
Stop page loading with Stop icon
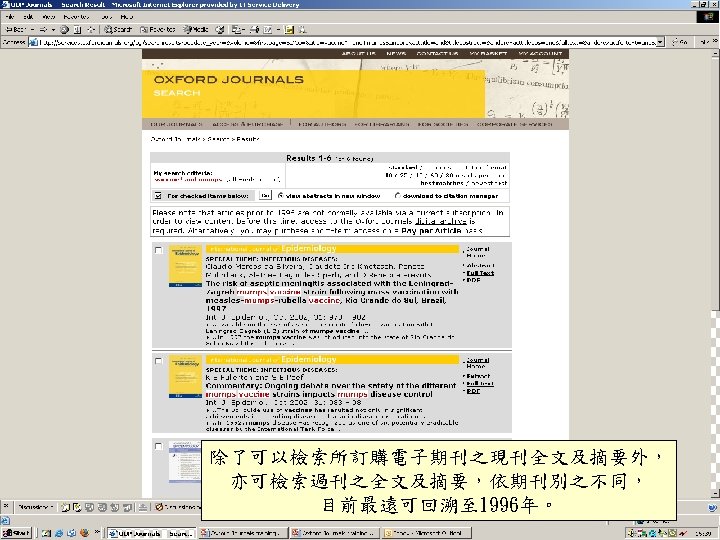pyautogui.click(x=64, y=29)
